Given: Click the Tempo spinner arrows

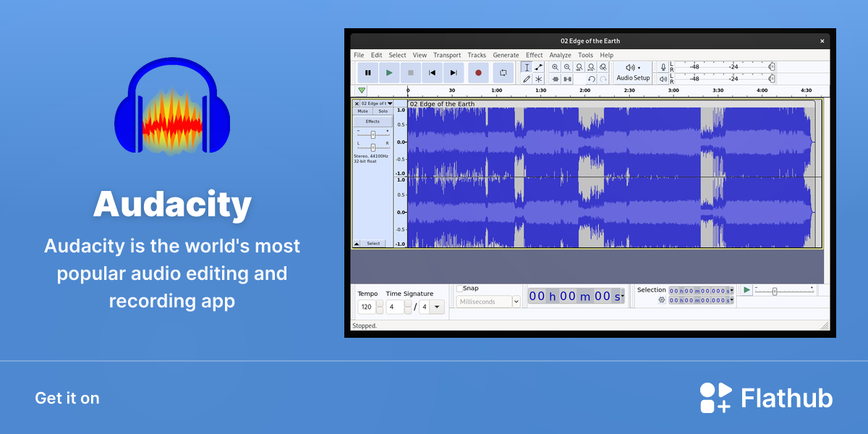Looking at the screenshot, I should tap(380, 307).
